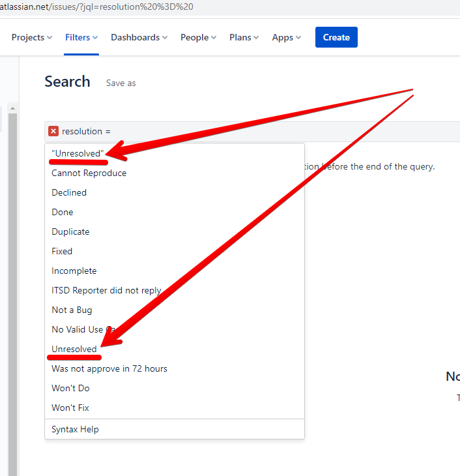Choose ITSD Reporter did not reply
460x476 pixels.
pyautogui.click(x=175, y=291)
